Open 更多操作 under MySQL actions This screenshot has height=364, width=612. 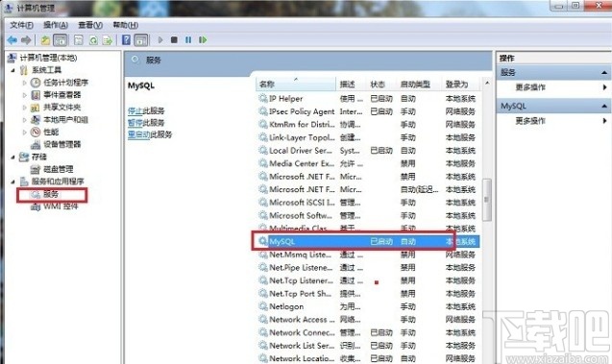(530, 121)
